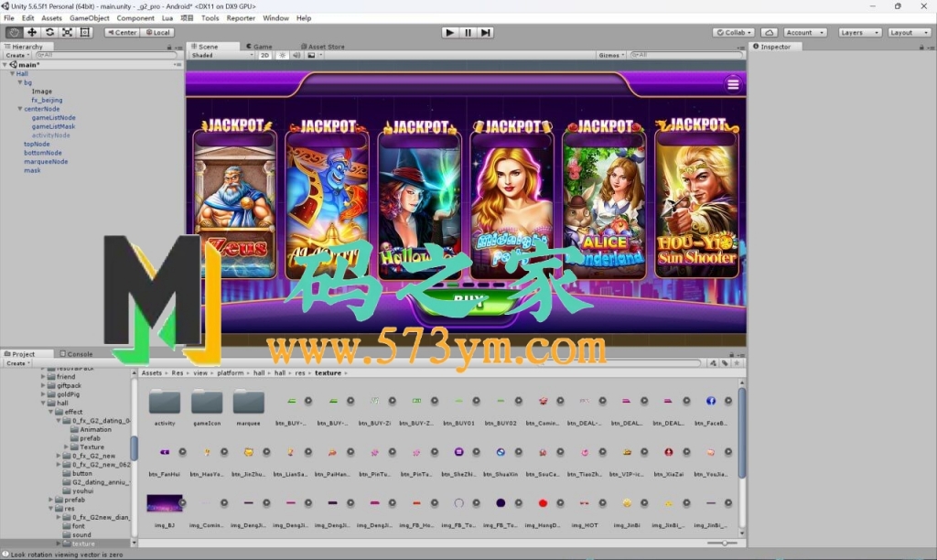Viewport: 937px width, 560px height.
Task: Select the img_HongD red dot asset
Action: click(x=543, y=503)
